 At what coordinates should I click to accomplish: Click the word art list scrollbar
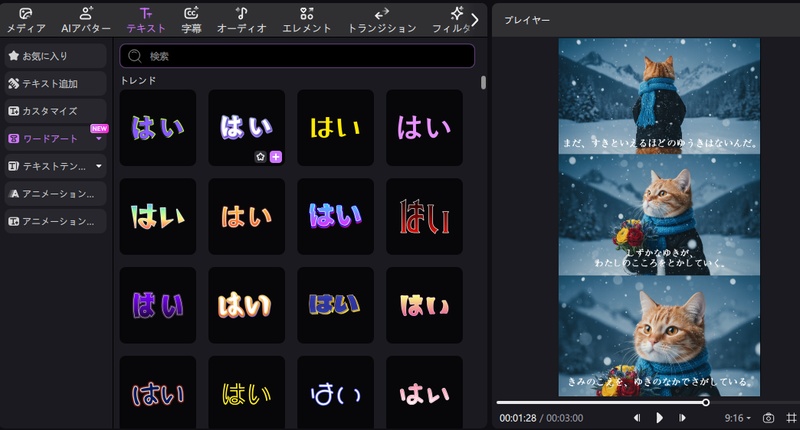[483, 83]
